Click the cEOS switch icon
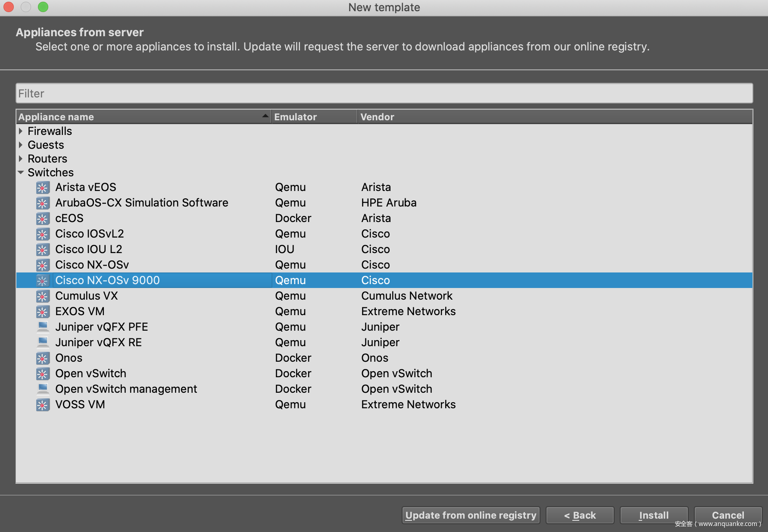The height and width of the screenshot is (532, 768). coord(42,219)
